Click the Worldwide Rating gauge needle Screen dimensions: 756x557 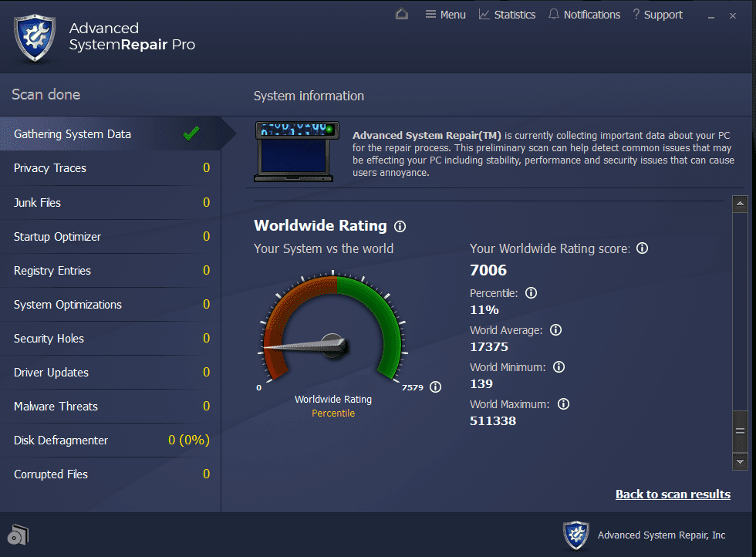pyautogui.click(x=307, y=345)
